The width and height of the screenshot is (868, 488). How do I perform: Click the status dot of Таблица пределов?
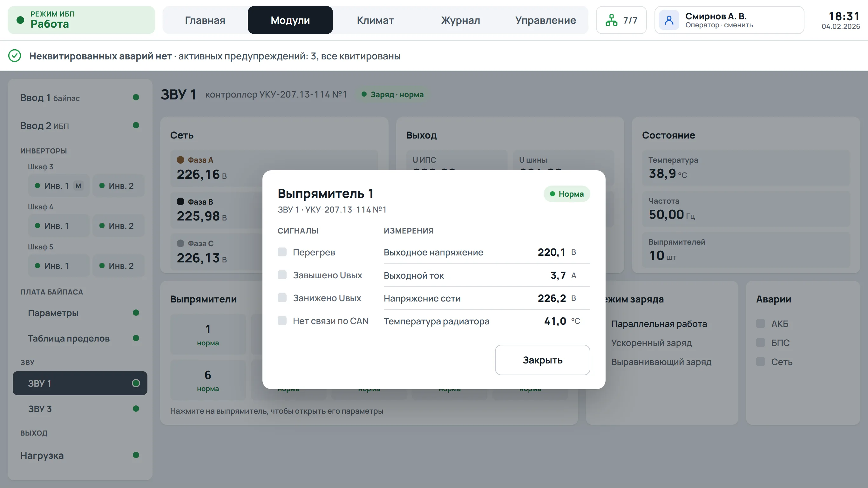coord(136,338)
